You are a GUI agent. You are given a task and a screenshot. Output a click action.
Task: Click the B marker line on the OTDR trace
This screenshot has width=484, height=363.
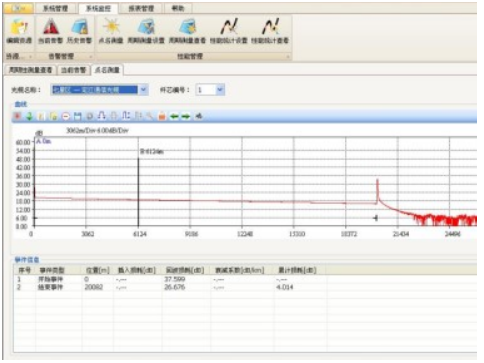(x=138, y=192)
